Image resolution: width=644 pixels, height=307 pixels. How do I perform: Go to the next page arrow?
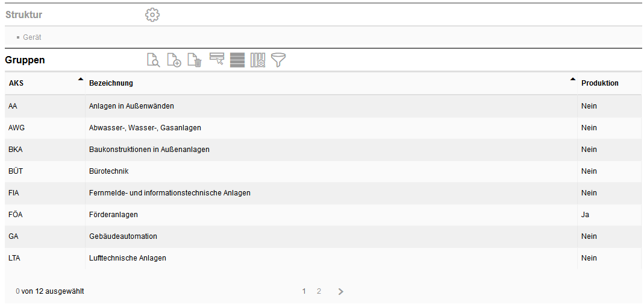[x=340, y=291]
